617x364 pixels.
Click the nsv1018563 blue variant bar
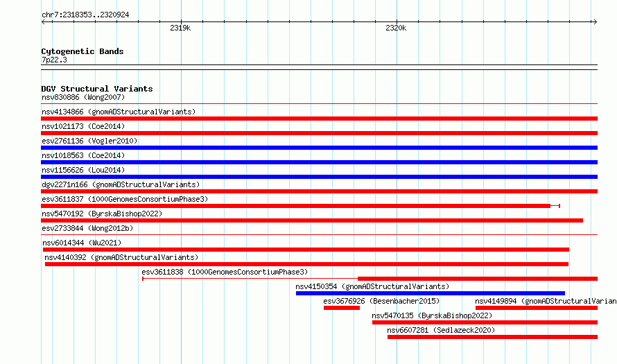[x=319, y=162]
